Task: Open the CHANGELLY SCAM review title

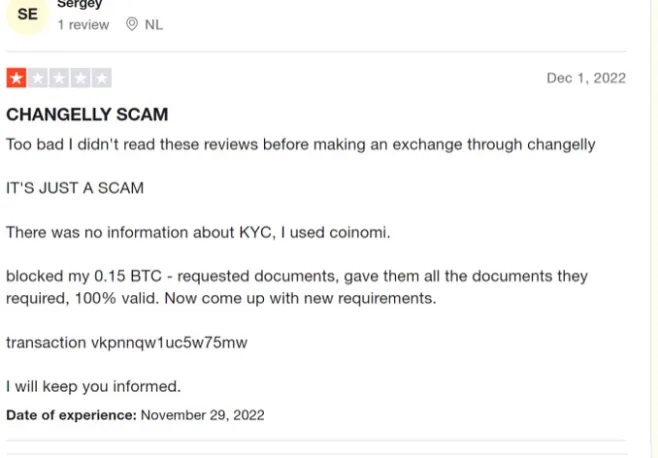Action: pos(87,115)
